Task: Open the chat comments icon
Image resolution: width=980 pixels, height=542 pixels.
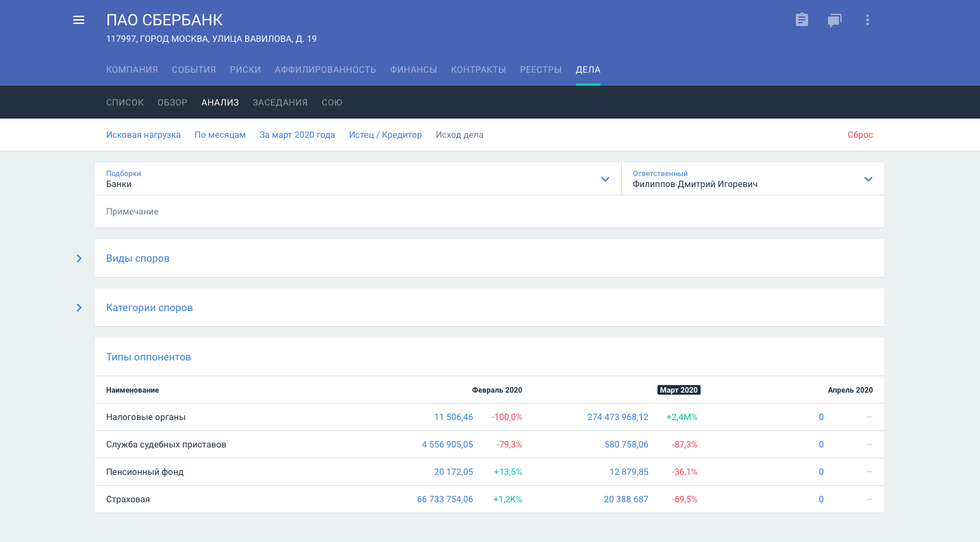Action: 834,21
